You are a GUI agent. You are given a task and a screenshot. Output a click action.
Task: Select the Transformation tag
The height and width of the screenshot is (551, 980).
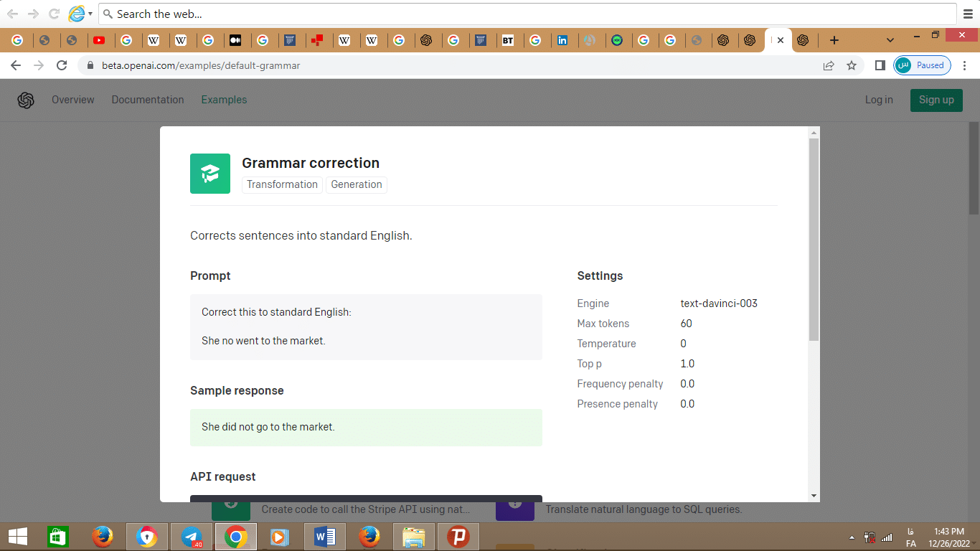coord(282,184)
